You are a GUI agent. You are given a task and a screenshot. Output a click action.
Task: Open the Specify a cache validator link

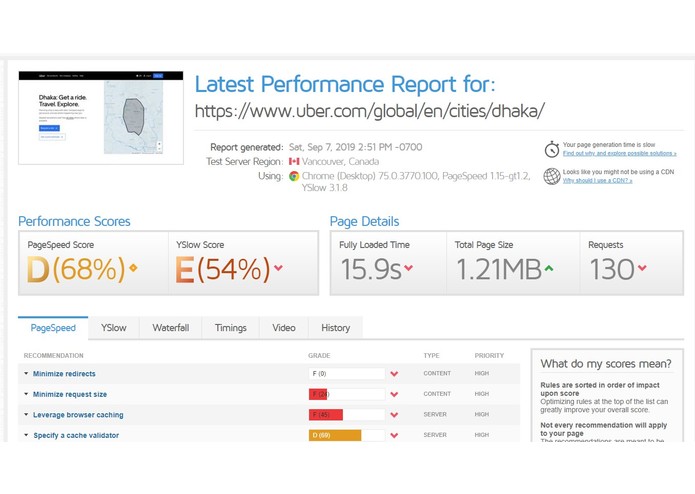[x=76, y=436]
